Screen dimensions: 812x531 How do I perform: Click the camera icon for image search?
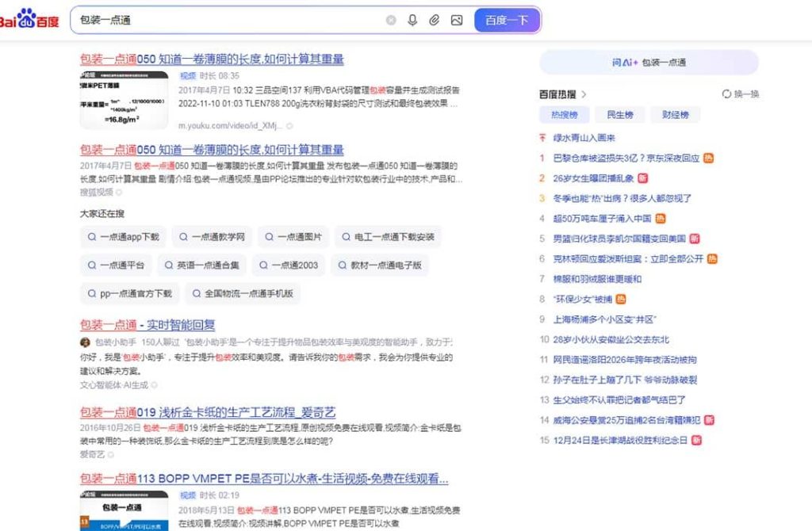tap(455, 21)
